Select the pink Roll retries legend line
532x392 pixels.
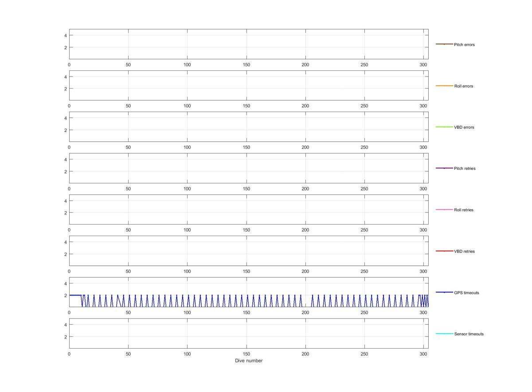[444, 210]
